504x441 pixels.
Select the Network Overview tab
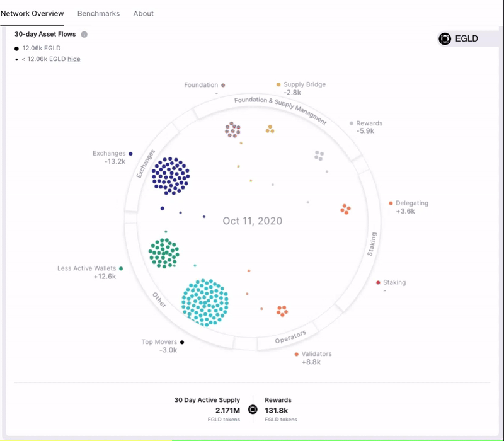32,13
